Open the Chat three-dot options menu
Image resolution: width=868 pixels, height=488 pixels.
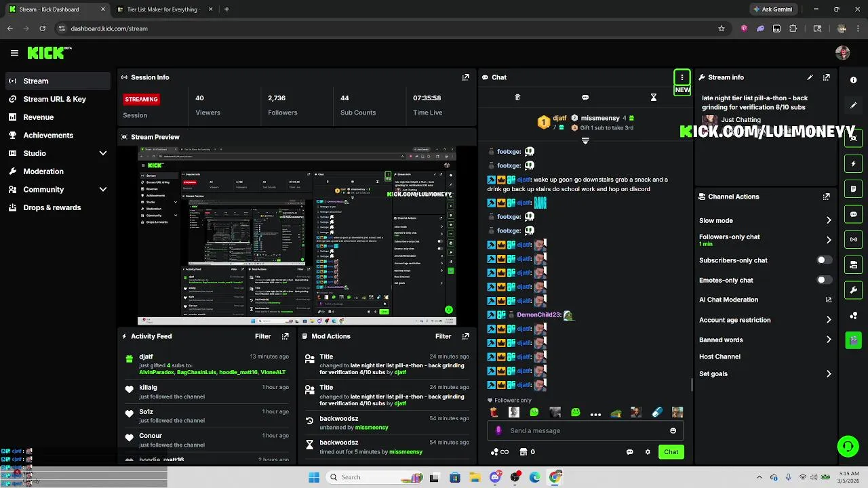(682, 77)
